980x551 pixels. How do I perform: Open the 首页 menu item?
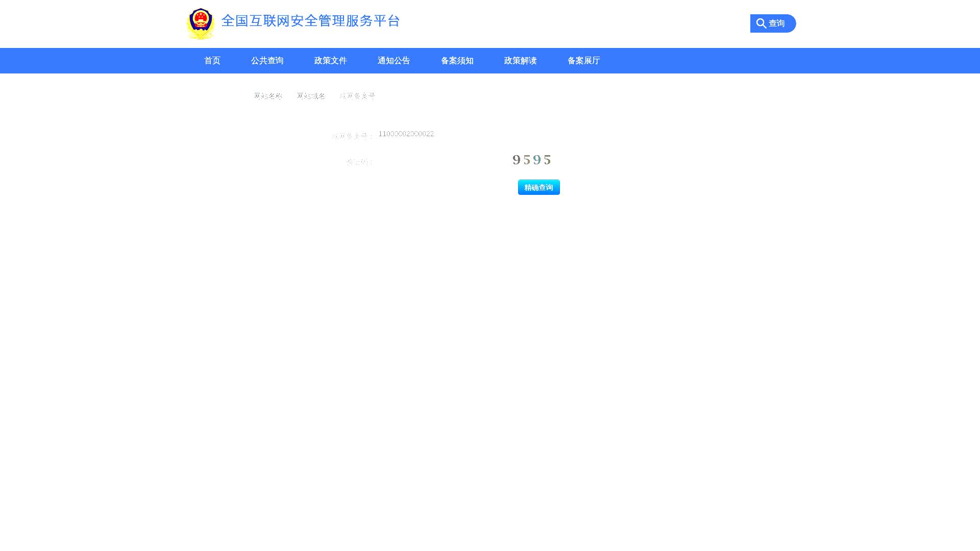coord(212,61)
